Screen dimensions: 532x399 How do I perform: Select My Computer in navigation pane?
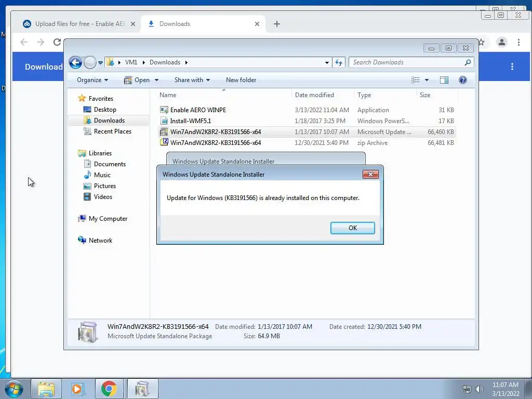pyautogui.click(x=108, y=219)
